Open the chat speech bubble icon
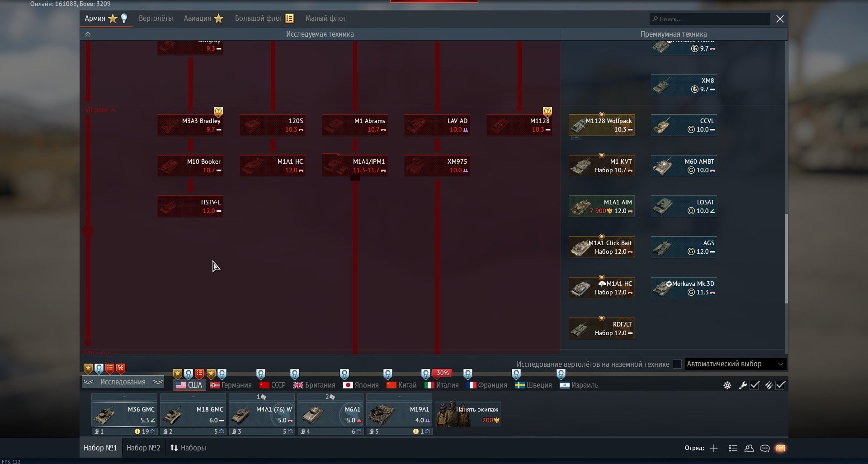 point(765,448)
